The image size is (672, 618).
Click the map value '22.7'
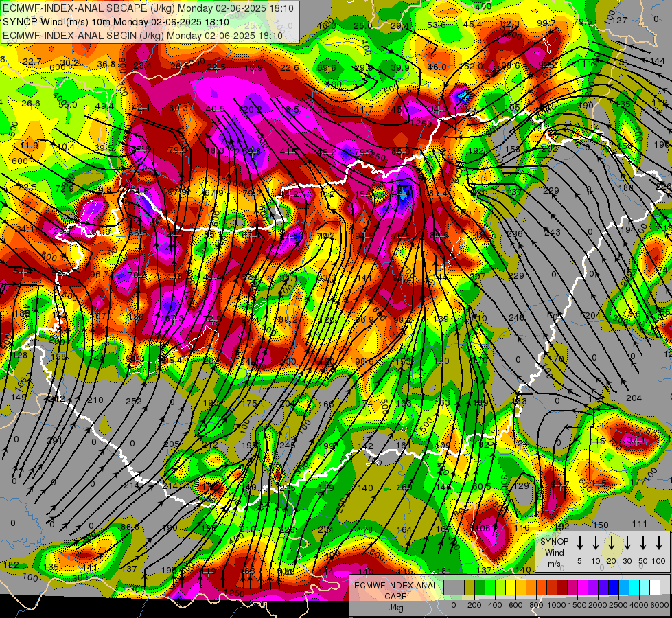pos(32,62)
